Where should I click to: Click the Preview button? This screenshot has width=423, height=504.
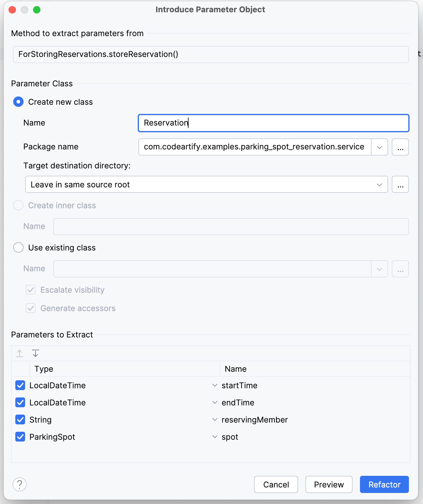point(329,484)
